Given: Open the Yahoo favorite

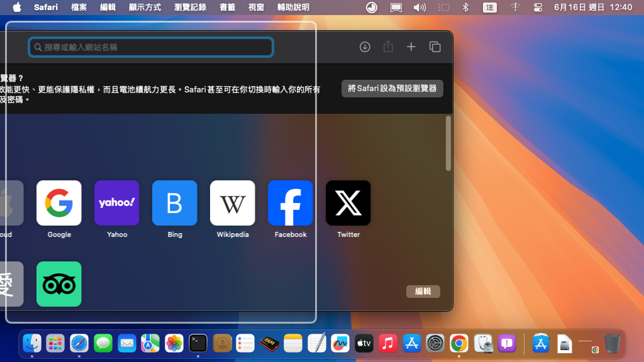Looking at the screenshot, I should point(117,203).
